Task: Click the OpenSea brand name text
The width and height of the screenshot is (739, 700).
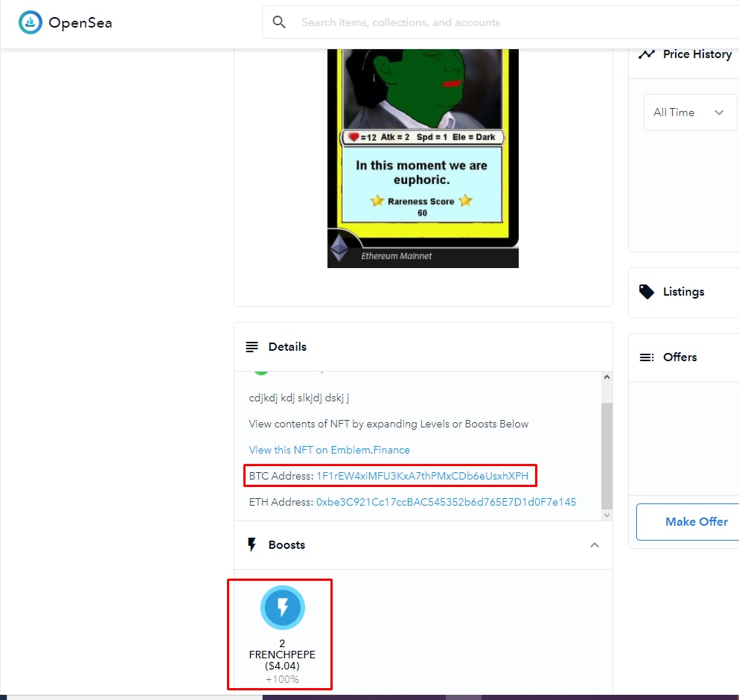Action: pos(80,22)
